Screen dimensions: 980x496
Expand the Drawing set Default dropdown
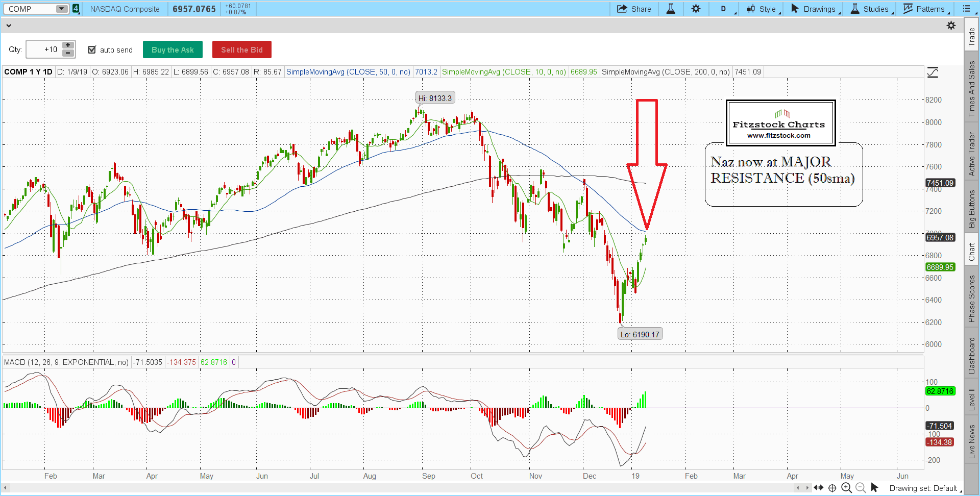coord(925,488)
